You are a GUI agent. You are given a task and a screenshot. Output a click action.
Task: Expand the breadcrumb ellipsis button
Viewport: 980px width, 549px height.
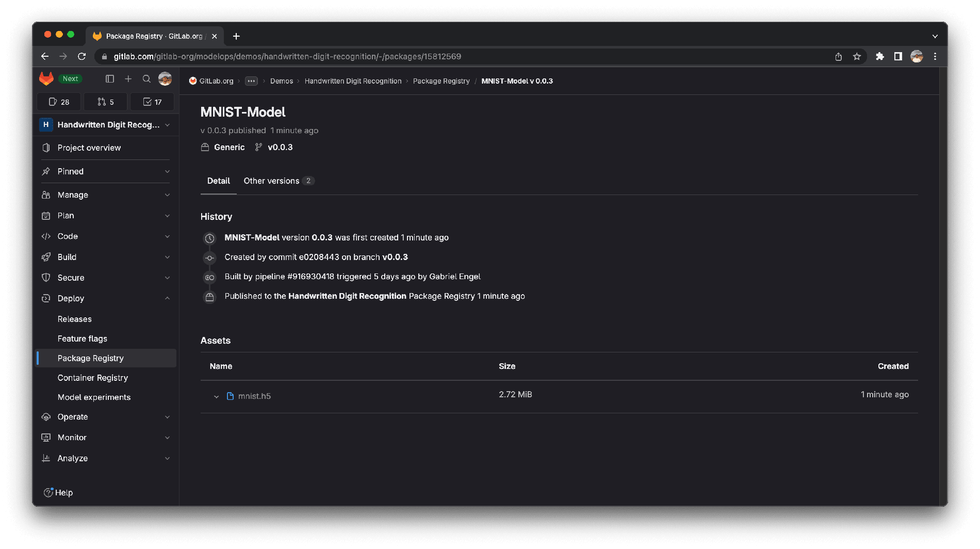[251, 81]
